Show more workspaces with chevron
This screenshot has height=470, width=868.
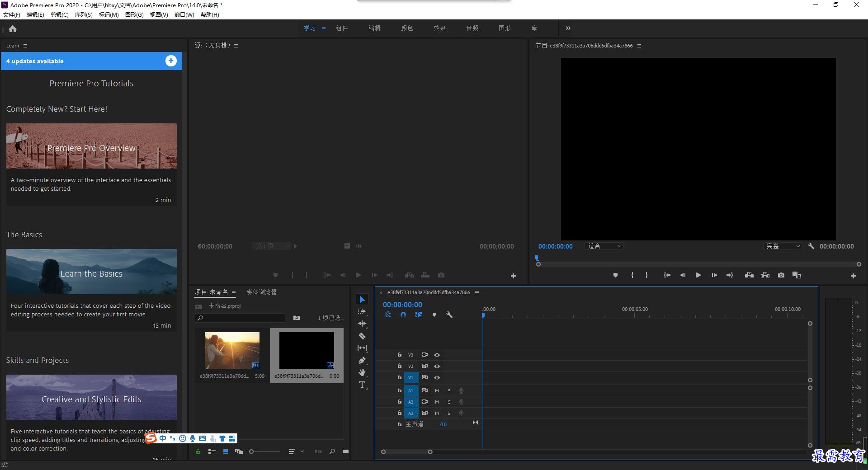[x=568, y=28]
